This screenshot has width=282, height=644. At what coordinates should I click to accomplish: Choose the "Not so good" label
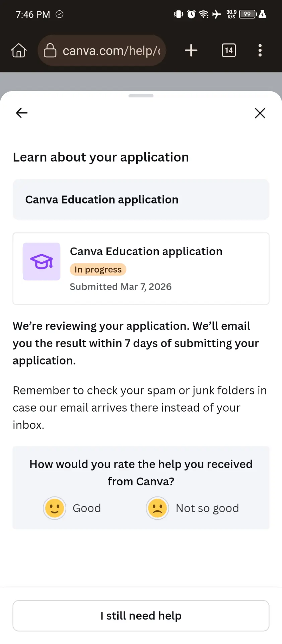207,508
